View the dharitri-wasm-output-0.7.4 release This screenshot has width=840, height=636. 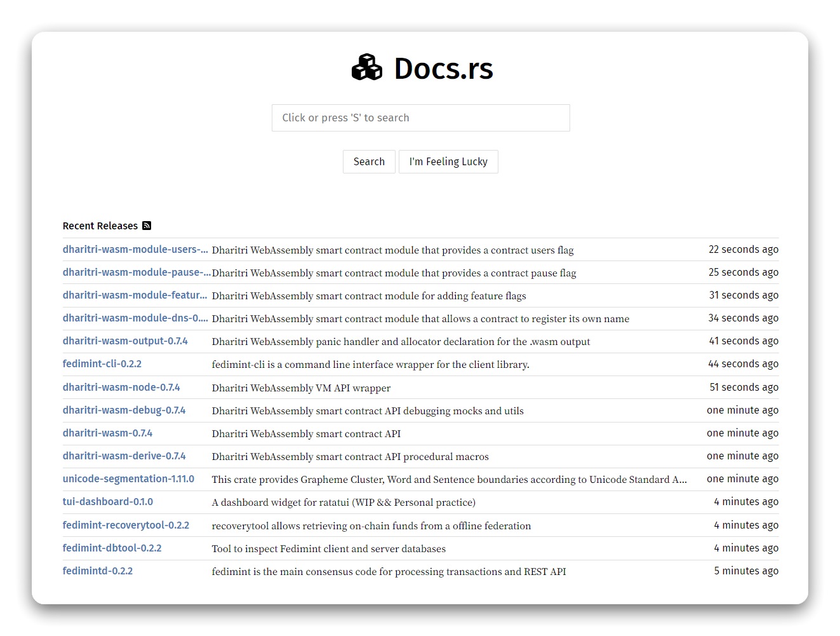[125, 341]
